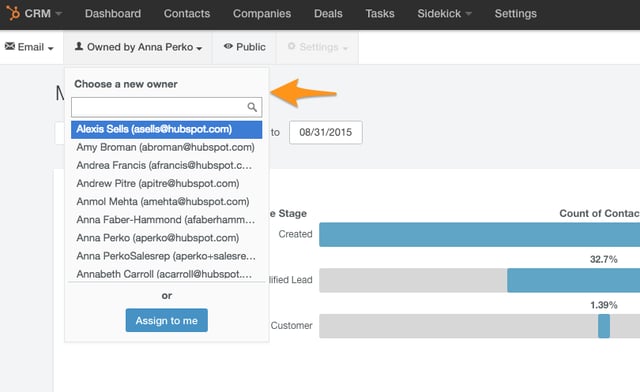
Task: Open the Tasks page
Action: pos(380,13)
